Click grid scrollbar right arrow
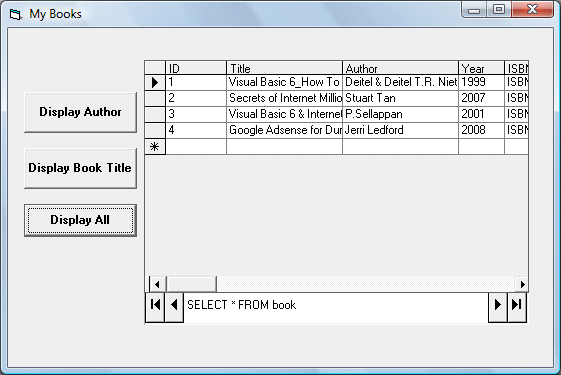Screen dimensions: 561x375 (522, 284)
